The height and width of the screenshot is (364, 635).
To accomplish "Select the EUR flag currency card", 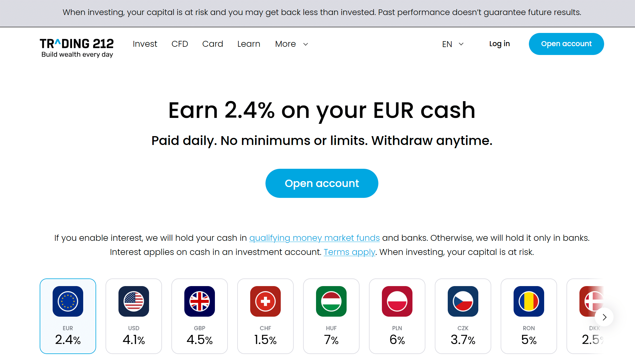I will coord(68,316).
